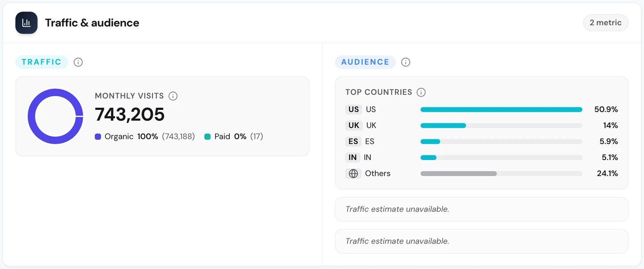Click the ES 5.9% progress bar
The height and width of the screenshot is (269, 644).
click(501, 142)
